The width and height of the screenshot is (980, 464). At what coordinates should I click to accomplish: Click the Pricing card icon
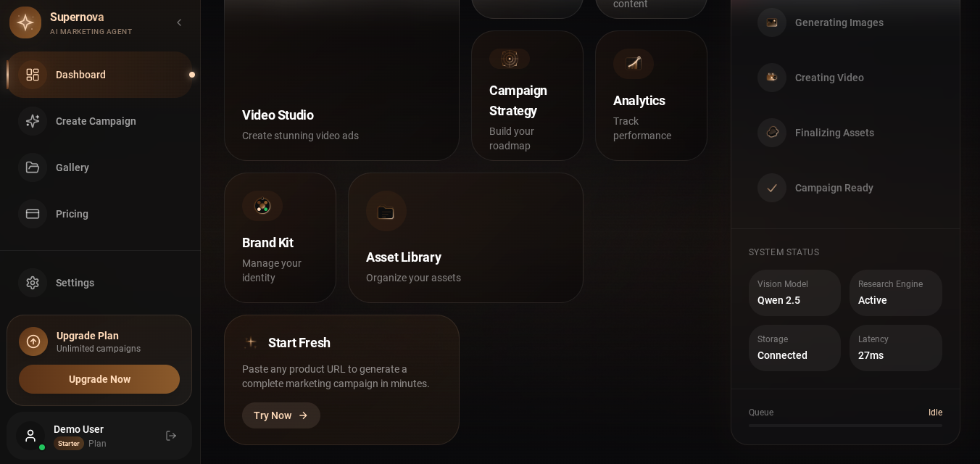point(33,214)
